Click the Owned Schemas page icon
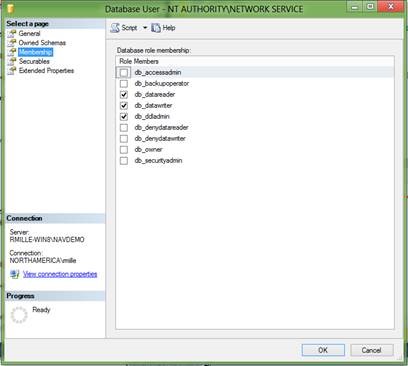This screenshot has height=366, width=408. pos(12,43)
